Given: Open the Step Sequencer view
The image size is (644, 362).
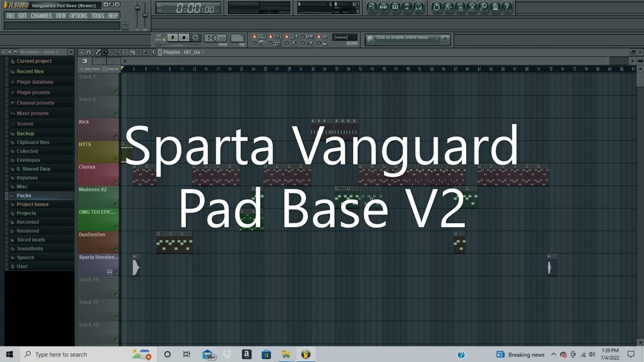Looking at the screenshot, I should (x=383, y=7).
